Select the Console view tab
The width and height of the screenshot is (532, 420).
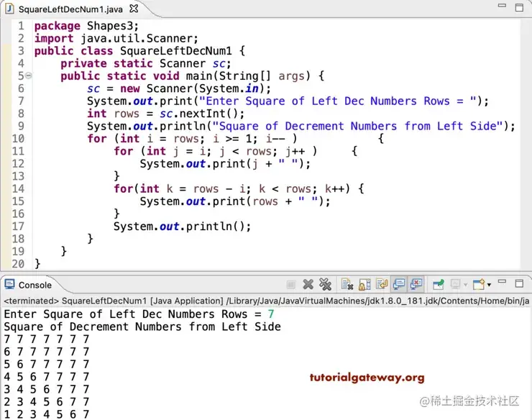35,285
